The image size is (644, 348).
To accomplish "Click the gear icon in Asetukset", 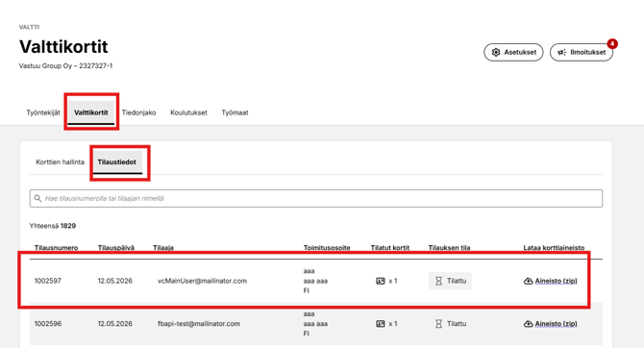I will pos(496,52).
